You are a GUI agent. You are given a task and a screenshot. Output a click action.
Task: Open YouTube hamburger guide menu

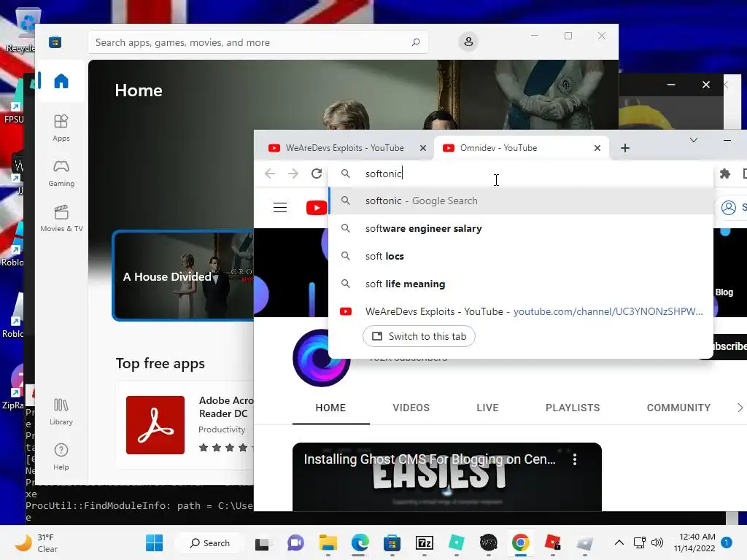[x=279, y=208]
